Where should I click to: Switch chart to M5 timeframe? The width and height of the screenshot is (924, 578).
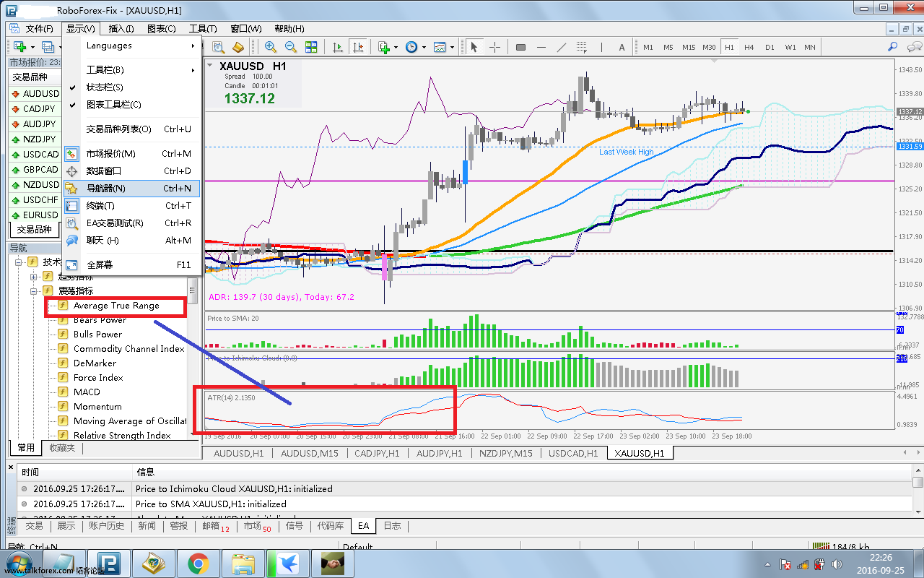tap(668, 47)
